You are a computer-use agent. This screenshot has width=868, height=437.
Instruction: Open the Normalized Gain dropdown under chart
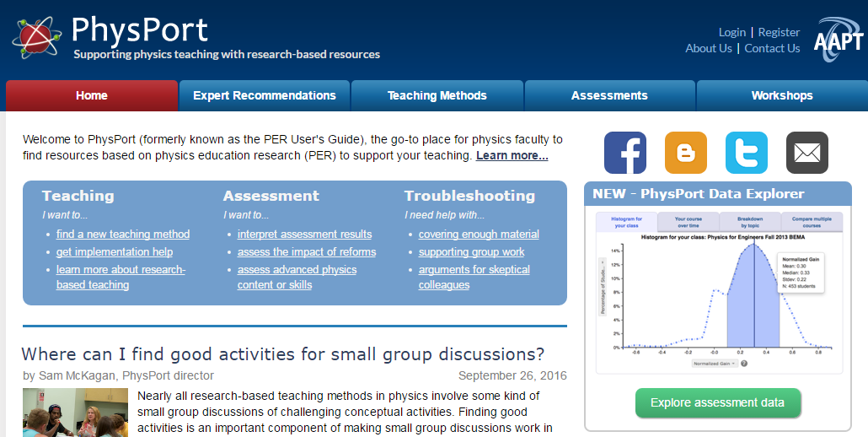click(715, 364)
